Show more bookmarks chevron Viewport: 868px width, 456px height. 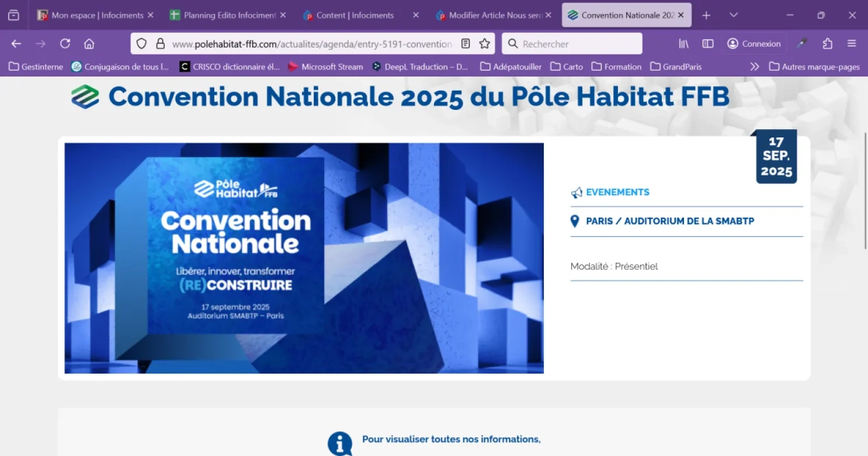755,67
